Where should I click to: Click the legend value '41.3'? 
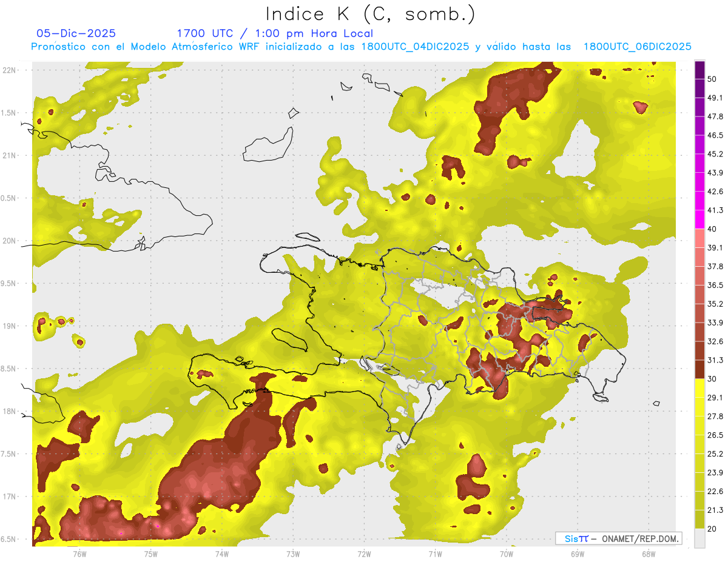point(715,210)
